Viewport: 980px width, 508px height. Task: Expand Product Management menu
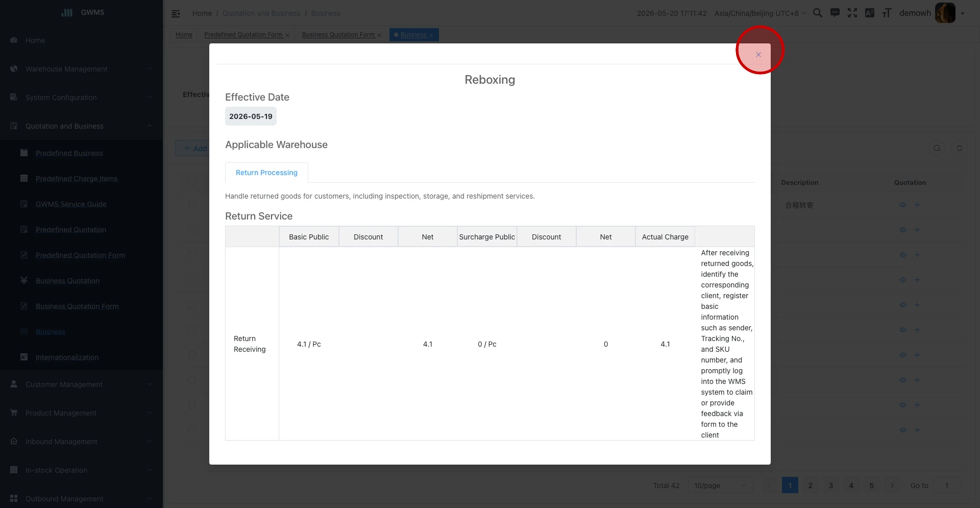click(81, 413)
